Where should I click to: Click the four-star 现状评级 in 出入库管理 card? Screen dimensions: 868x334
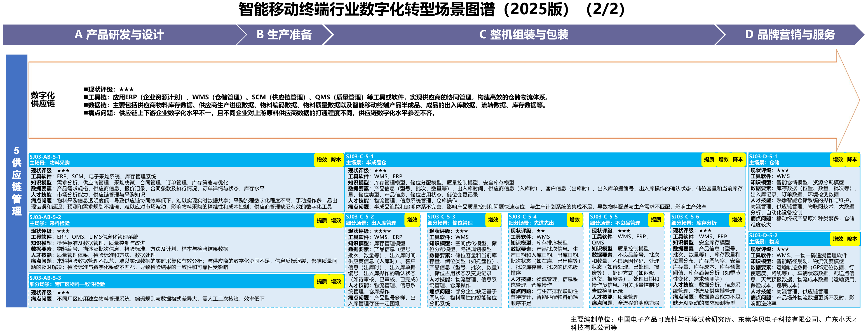[370, 231]
